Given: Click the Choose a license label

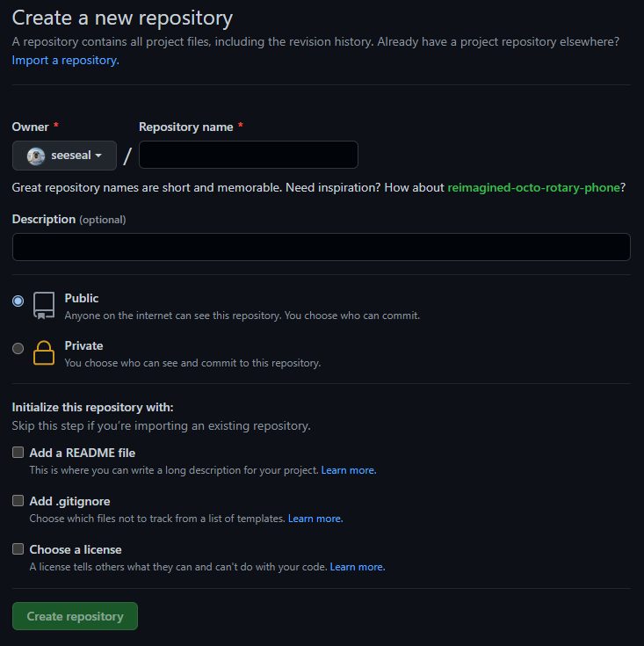Looking at the screenshot, I should coord(76,549).
